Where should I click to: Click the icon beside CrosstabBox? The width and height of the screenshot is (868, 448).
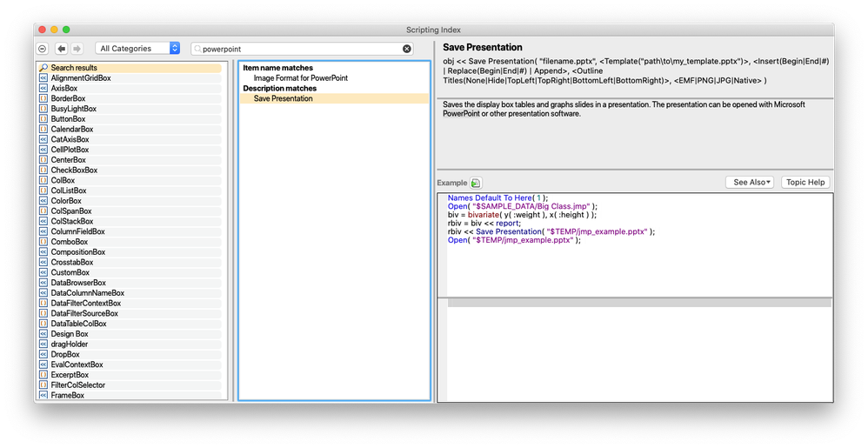43,263
